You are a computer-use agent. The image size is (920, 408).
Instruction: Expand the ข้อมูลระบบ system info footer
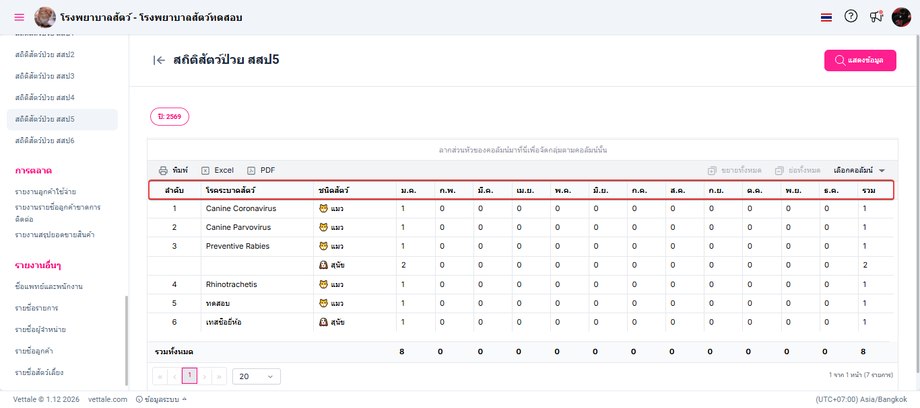[163, 399]
